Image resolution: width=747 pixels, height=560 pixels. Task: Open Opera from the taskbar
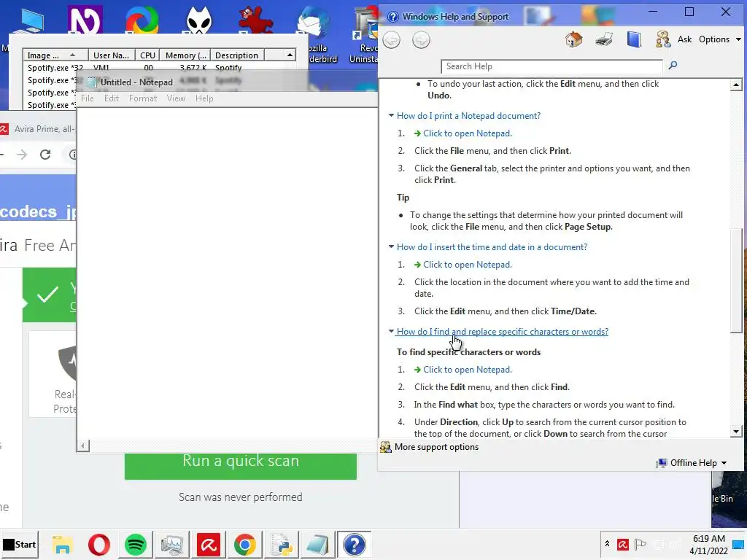click(98, 544)
